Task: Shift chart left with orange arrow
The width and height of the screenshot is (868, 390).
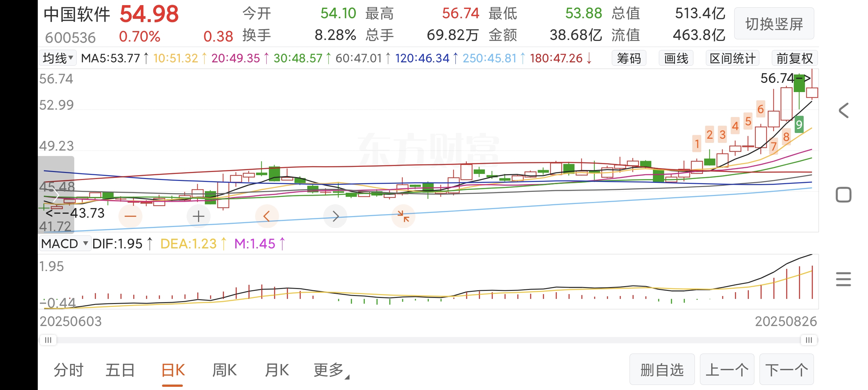Action: pyautogui.click(x=267, y=216)
